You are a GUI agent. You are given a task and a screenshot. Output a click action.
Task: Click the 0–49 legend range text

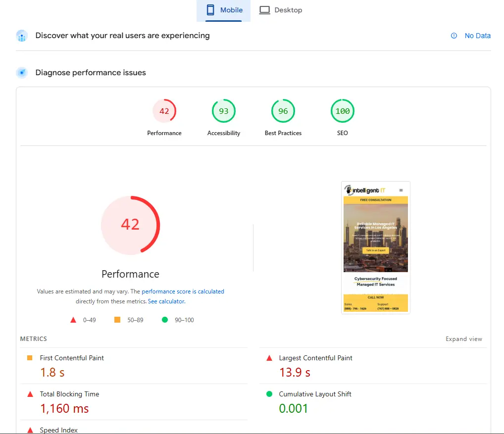coord(89,320)
